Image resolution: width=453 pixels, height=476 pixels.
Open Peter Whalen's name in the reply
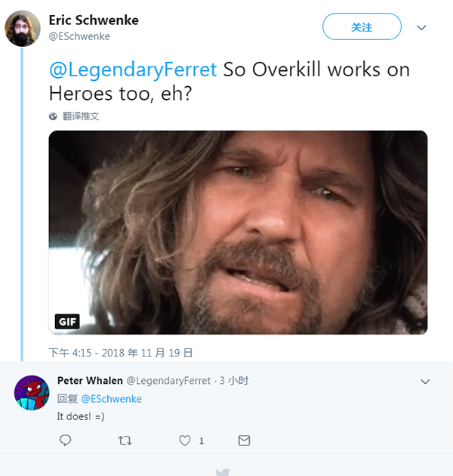[90, 381]
